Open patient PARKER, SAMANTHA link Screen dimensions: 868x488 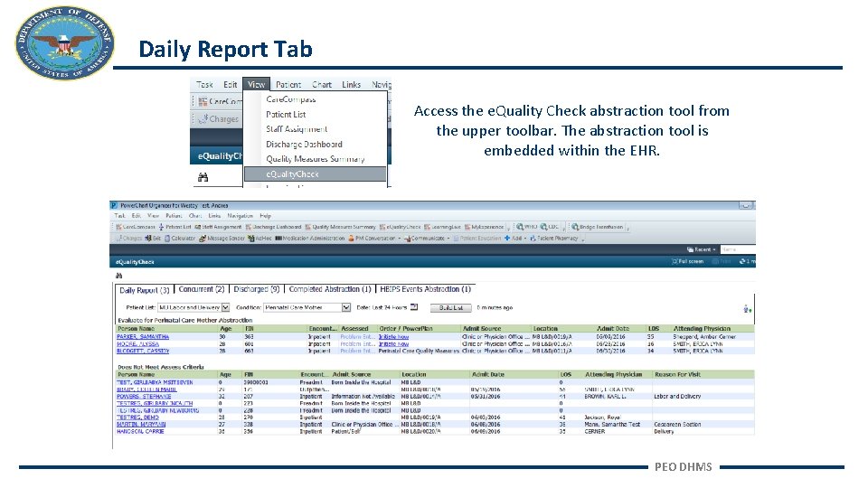click(143, 337)
